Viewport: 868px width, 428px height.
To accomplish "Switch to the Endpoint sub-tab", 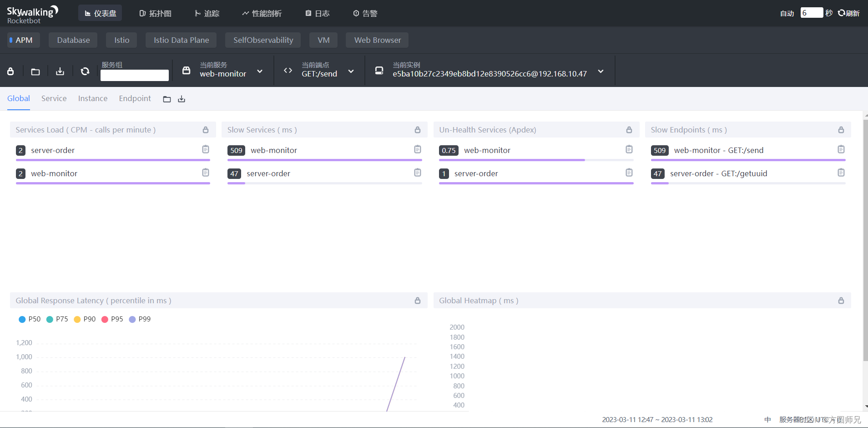I will [x=135, y=98].
